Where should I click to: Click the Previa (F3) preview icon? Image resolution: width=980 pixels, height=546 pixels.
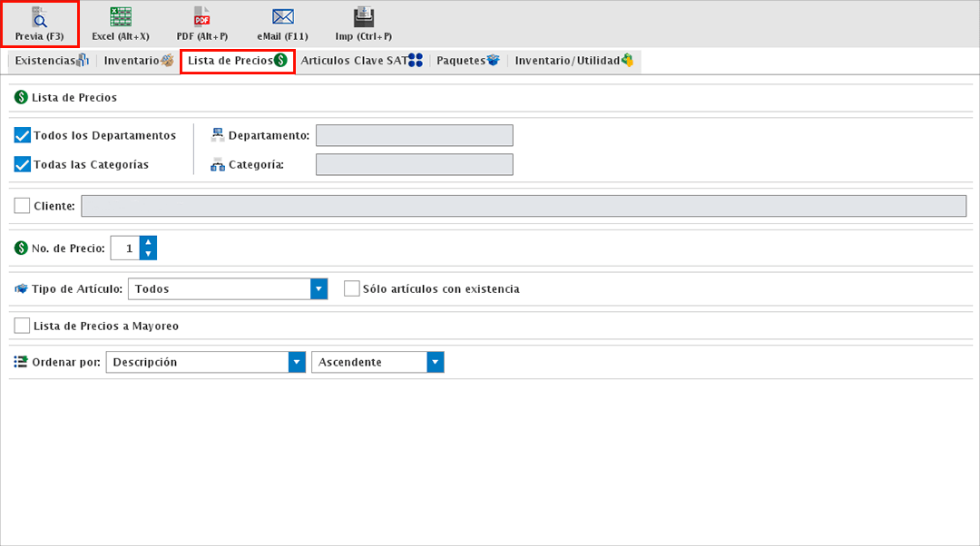[39, 17]
